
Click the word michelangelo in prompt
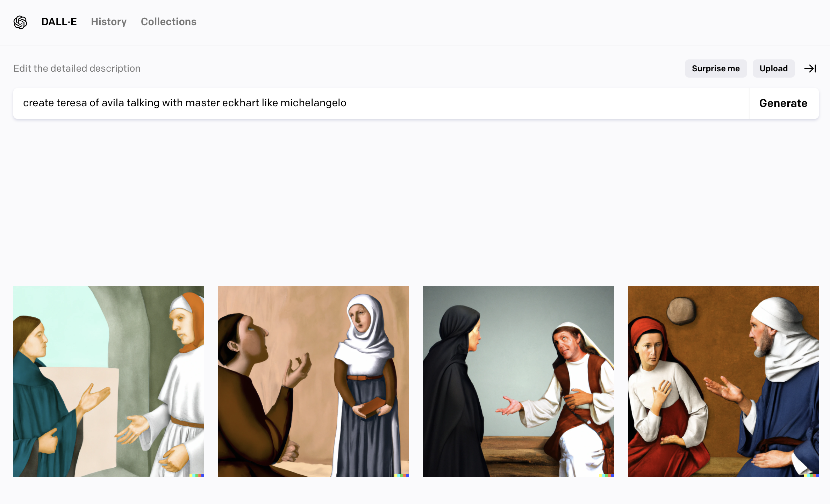313,103
